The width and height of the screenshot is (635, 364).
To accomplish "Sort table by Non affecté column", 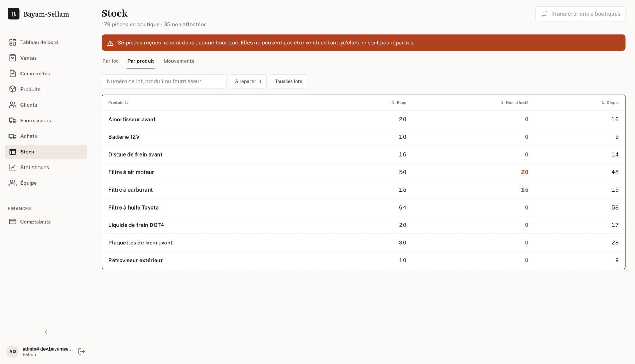I will (514, 103).
